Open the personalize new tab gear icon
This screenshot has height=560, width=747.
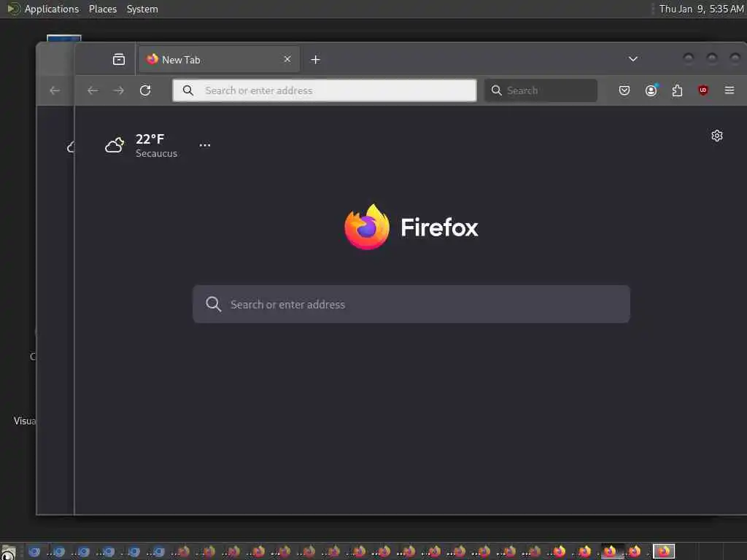[x=717, y=136]
